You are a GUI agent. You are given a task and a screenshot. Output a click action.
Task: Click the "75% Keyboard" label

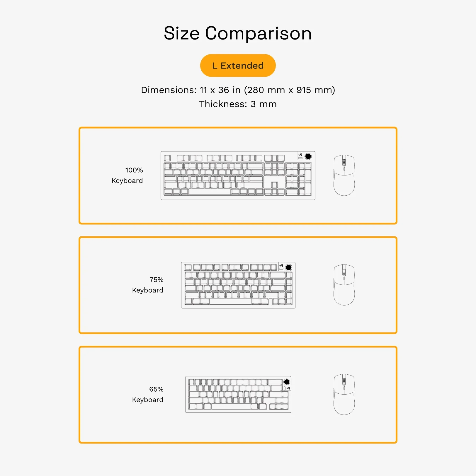[x=148, y=285]
